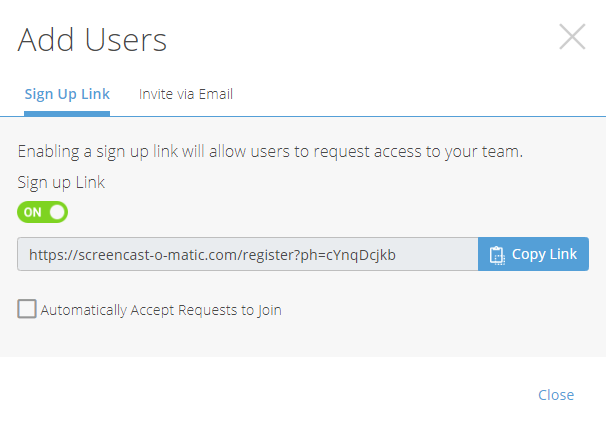Click the empty square box beside Automatically Accept

[x=27, y=309]
